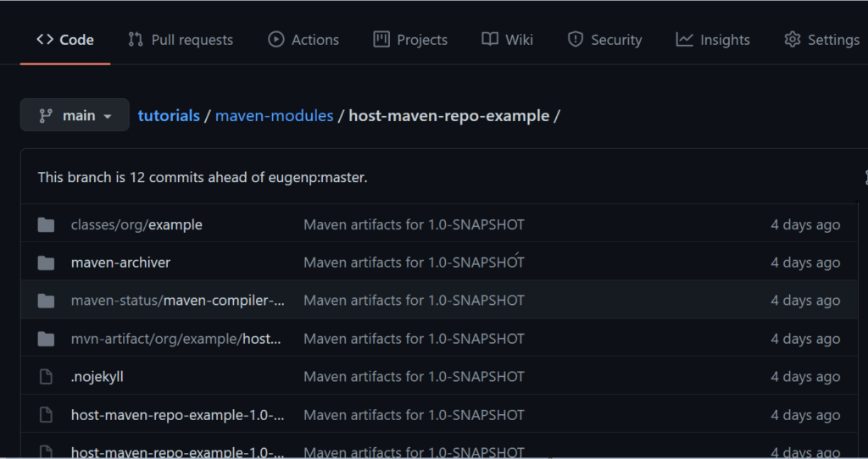Click file icon for .nojekyll

coord(46,377)
